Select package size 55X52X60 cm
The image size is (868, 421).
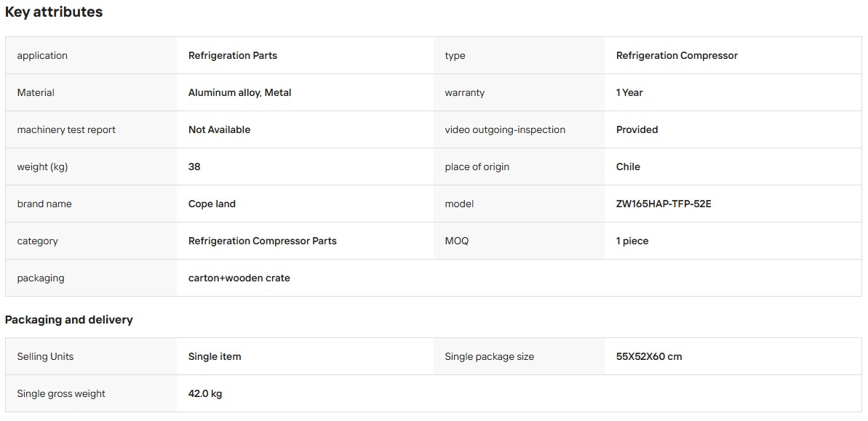649,356
